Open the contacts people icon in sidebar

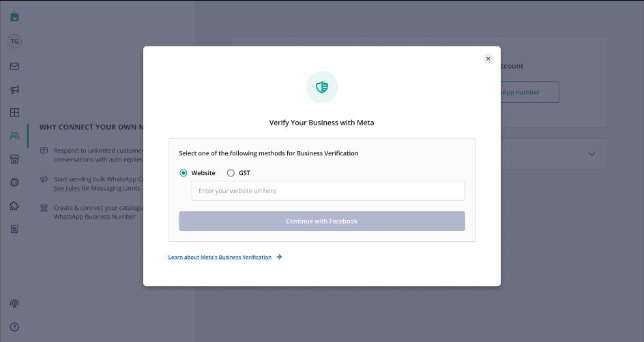click(x=14, y=136)
